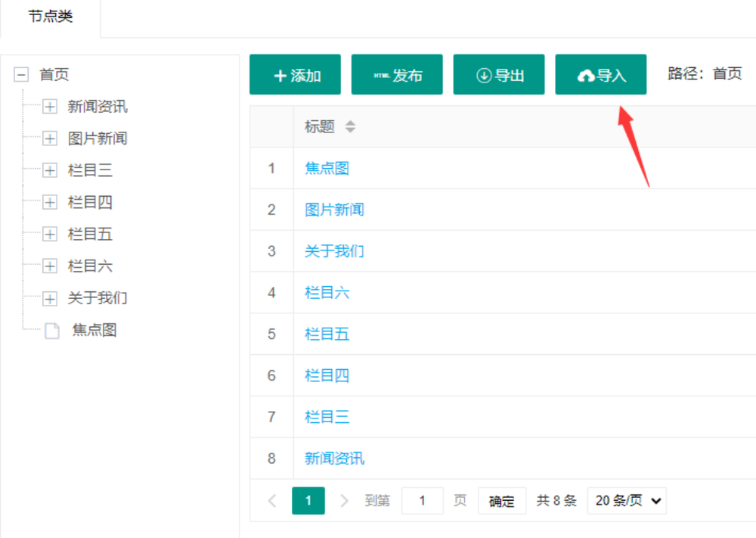
Task: Open the 20 条/页 page size dropdown
Action: (627, 500)
